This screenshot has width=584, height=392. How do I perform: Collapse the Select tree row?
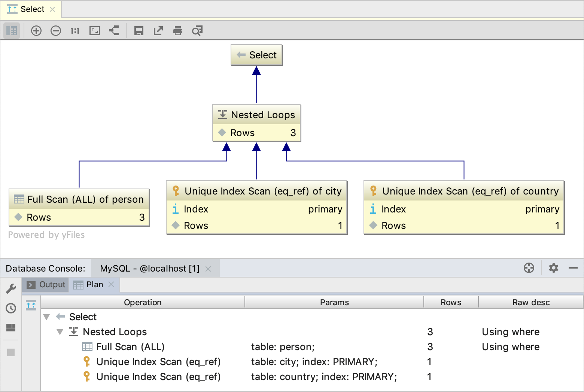pos(46,317)
